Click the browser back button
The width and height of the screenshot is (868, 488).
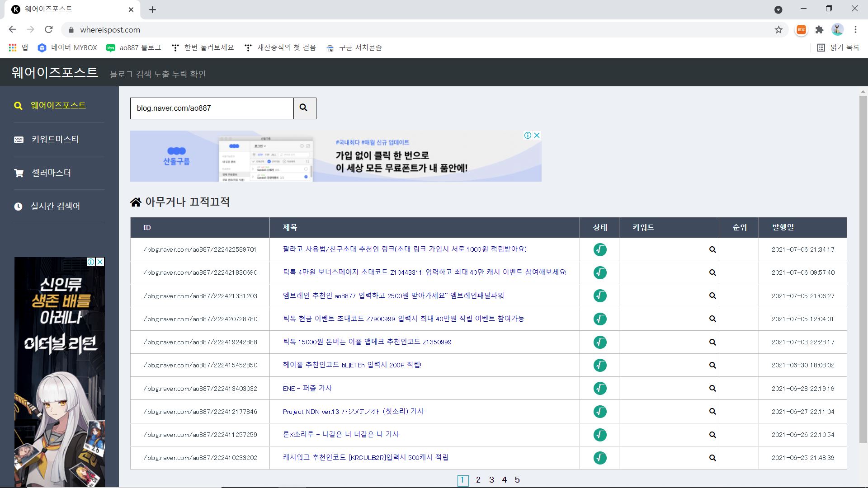pyautogui.click(x=12, y=30)
